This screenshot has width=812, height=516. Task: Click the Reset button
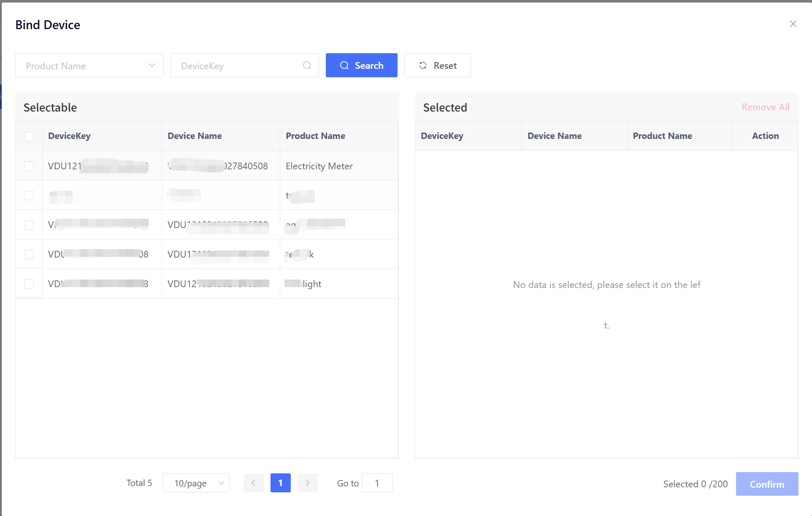437,65
